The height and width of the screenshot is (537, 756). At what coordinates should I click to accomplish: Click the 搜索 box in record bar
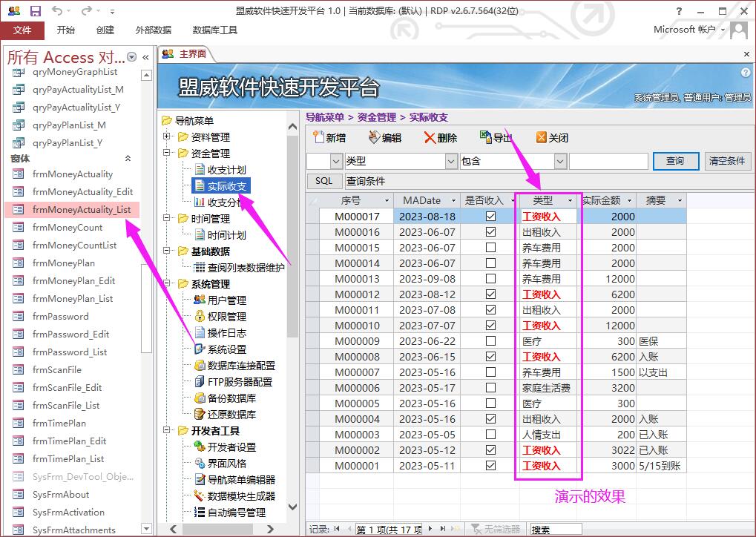[x=556, y=530]
